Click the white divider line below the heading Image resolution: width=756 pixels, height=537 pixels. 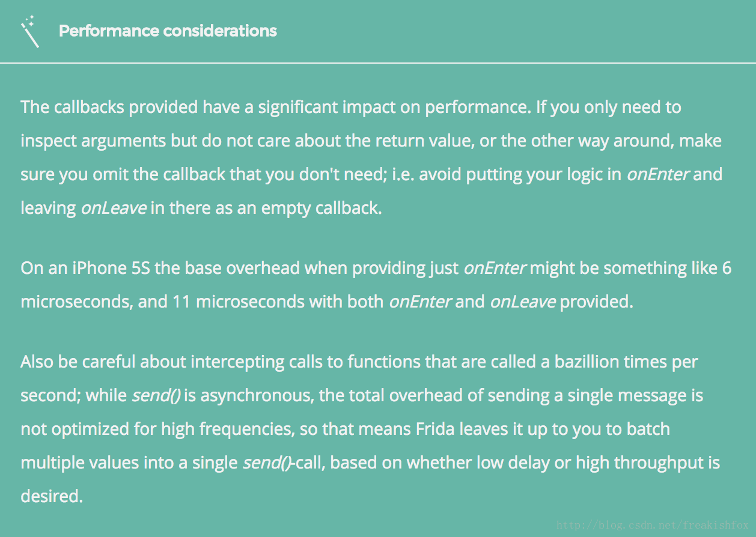coord(378,62)
